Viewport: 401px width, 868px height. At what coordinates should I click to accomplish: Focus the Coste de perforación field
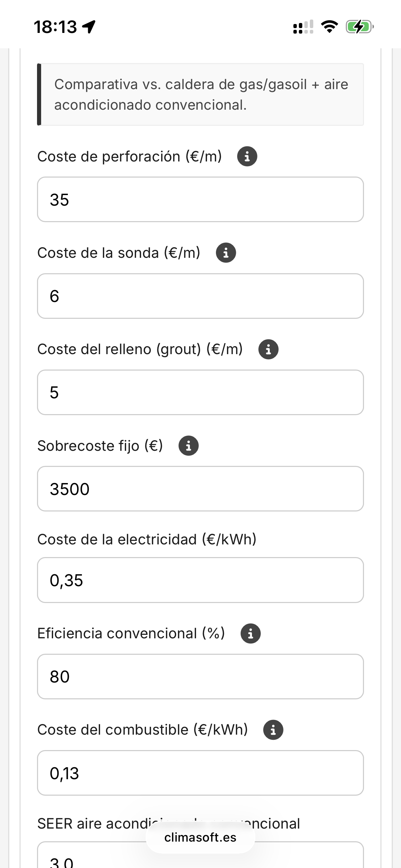[200, 200]
